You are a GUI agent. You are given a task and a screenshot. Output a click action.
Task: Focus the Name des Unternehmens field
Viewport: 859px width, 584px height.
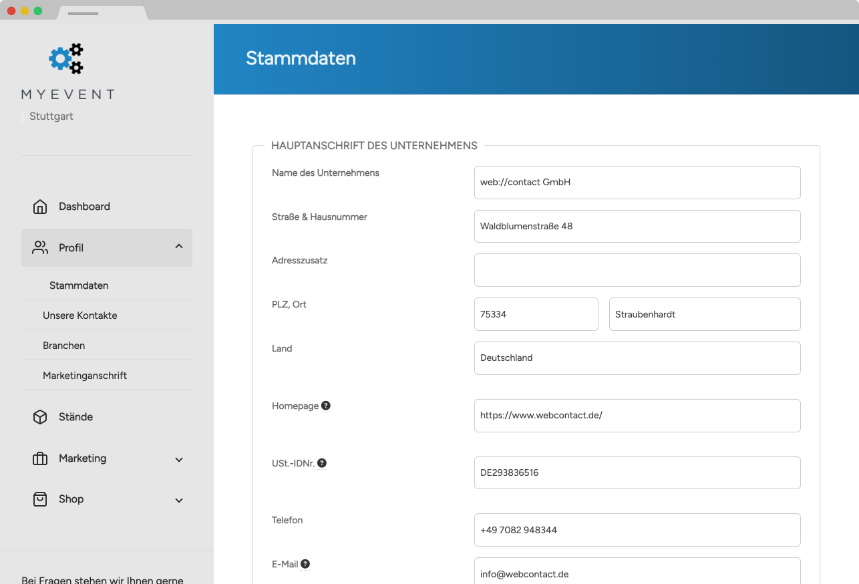pyautogui.click(x=637, y=182)
